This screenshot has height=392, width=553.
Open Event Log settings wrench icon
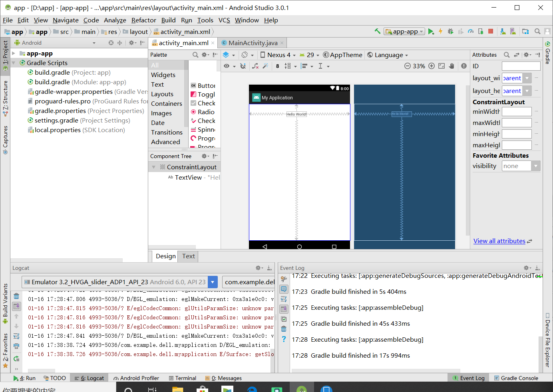tap(284, 279)
